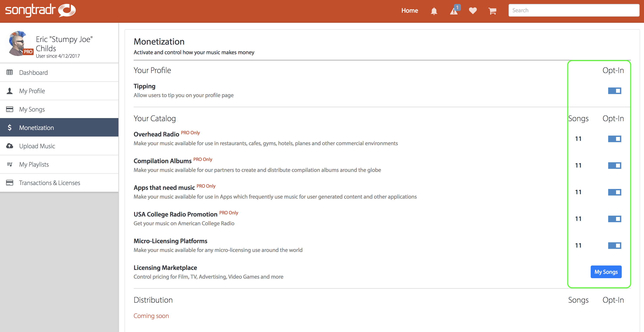Click the Upload Music cloud icon
This screenshot has width=644, height=332.
tap(9, 146)
